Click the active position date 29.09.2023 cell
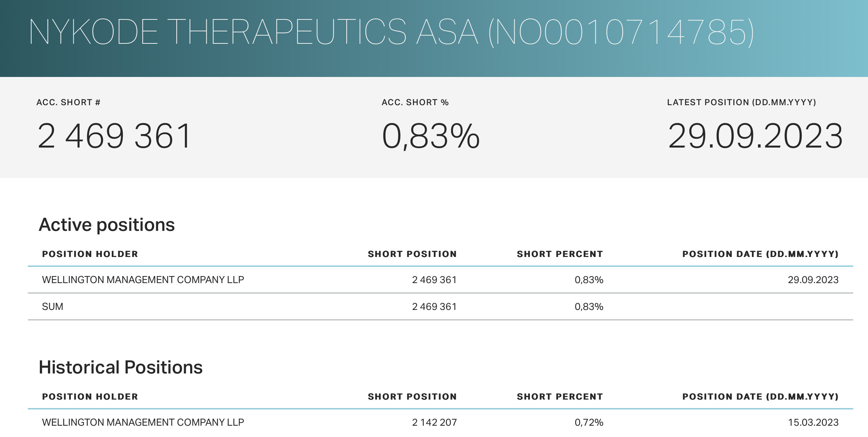Image resolution: width=868 pixels, height=437 pixels. point(813,280)
